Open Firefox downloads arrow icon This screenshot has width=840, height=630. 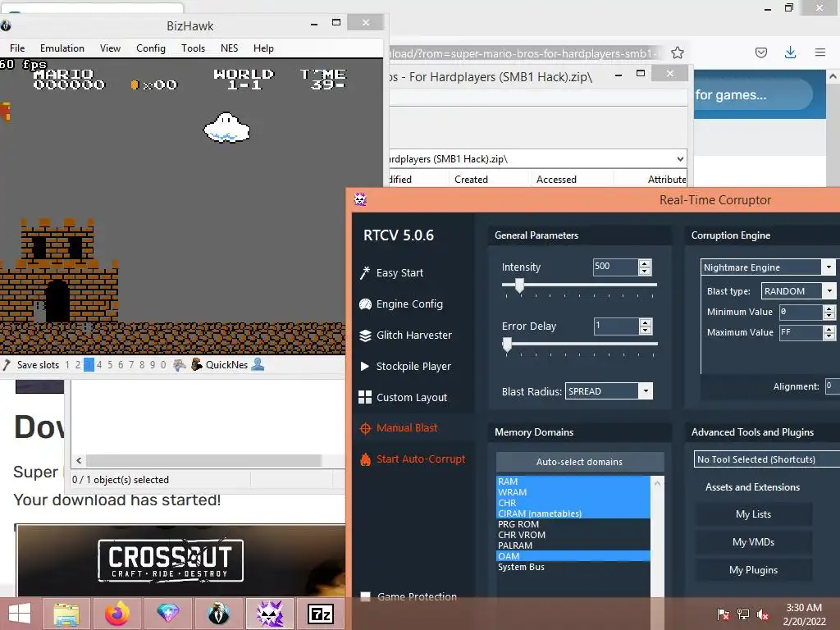point(790,52)
